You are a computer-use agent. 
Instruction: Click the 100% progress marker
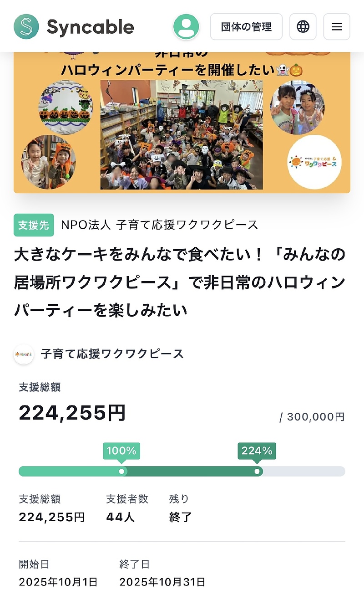pyautogui.click(x=121, y=451)
